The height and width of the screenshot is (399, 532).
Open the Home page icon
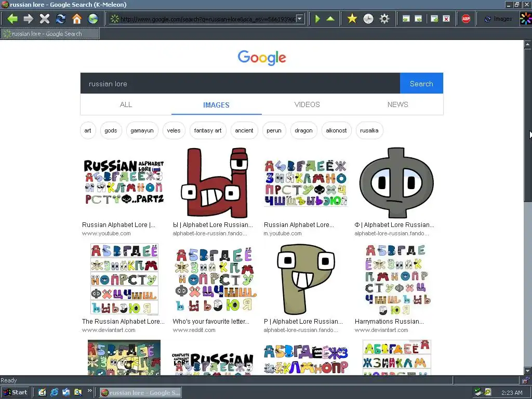click(77, 19)
